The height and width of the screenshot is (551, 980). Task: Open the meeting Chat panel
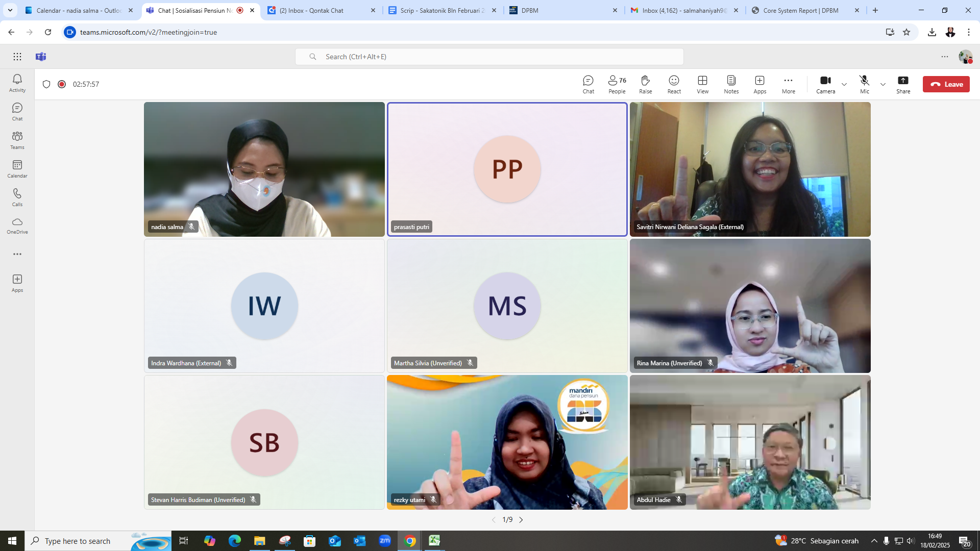(x=588, y=84)
